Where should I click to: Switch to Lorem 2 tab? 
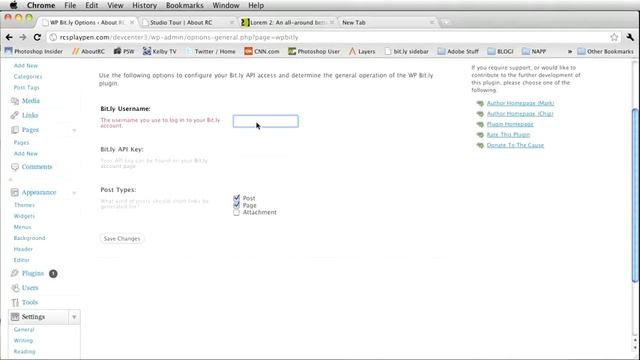(x=288, y=22)
